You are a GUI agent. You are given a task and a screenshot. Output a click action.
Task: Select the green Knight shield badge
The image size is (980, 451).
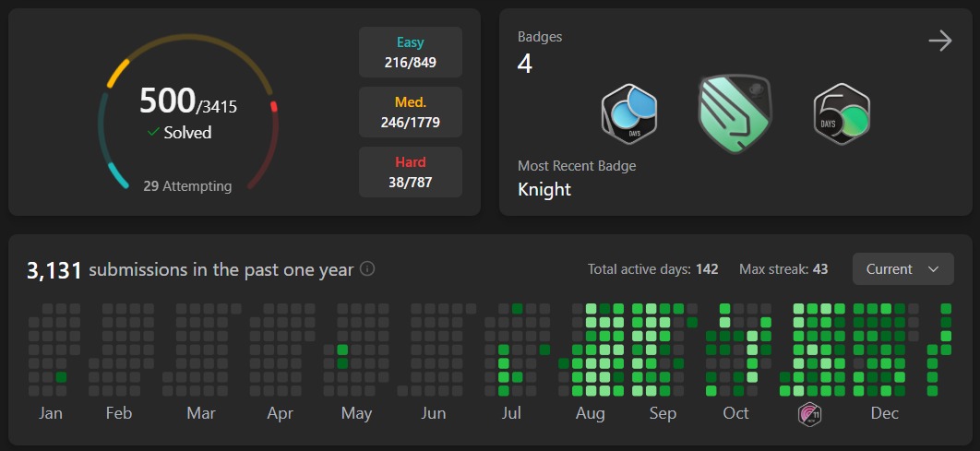[x=734, y=113]
